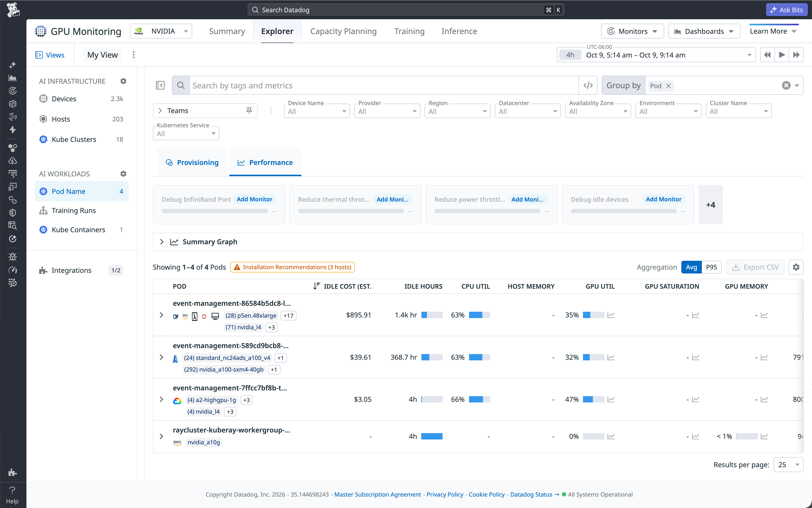The width and height of the screenshot is (812, 508).
Task: Open Results per page dropdown
Action: pos(788,465)
